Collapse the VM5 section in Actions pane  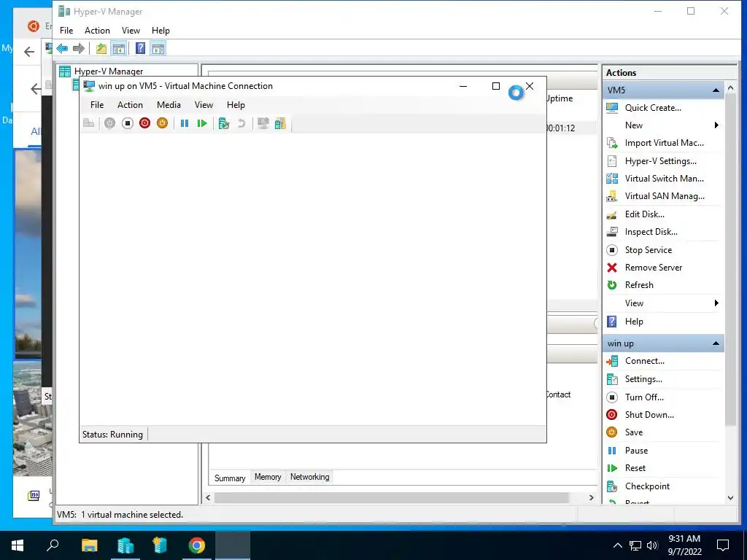pyautogui.click(x=716, y=90)
